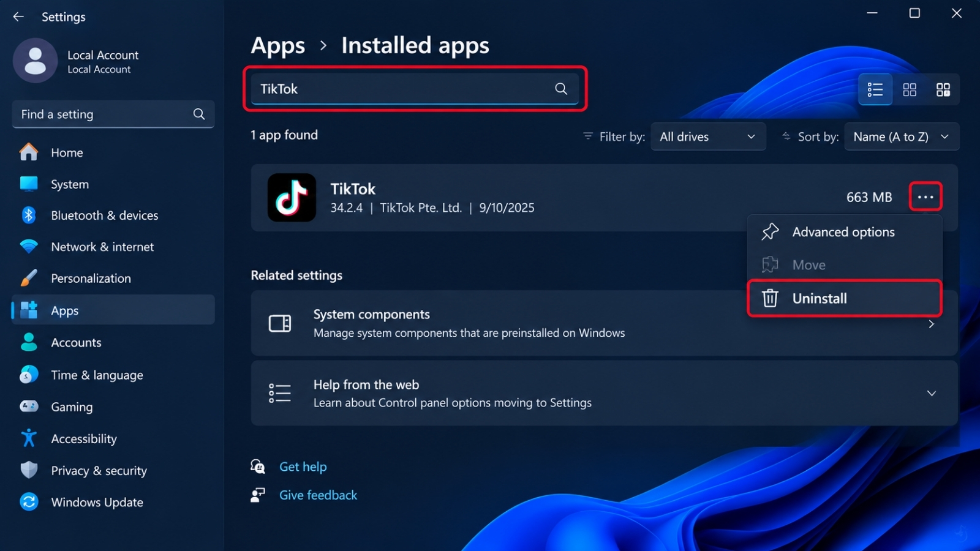Click the Personalization brush icon
The image size is (980, 551).
tap(29, 278)
